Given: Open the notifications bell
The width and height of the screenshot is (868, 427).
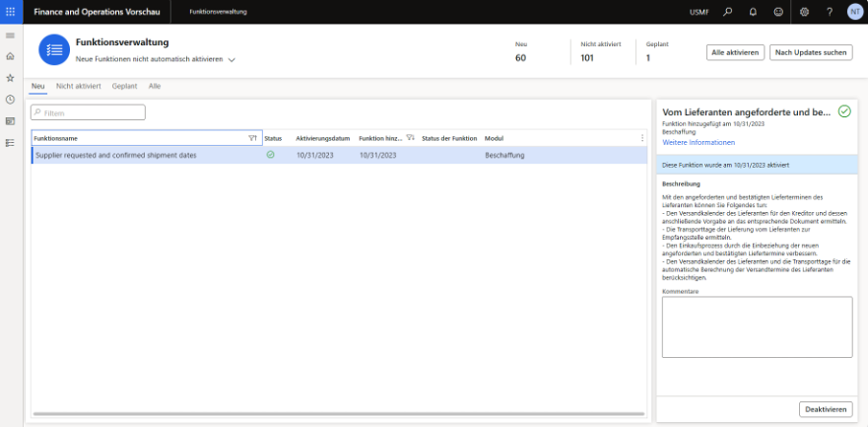Looking at the screenshot, I should pos(754,12).
